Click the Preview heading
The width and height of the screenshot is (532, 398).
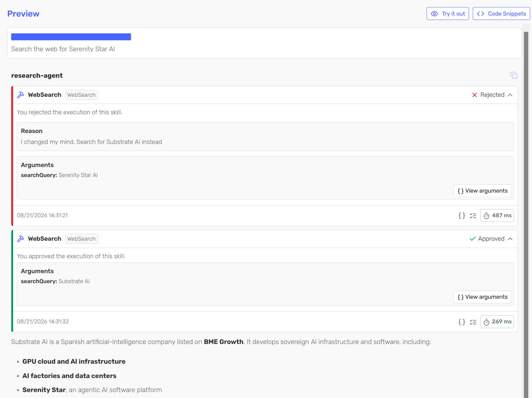[23, 14]
